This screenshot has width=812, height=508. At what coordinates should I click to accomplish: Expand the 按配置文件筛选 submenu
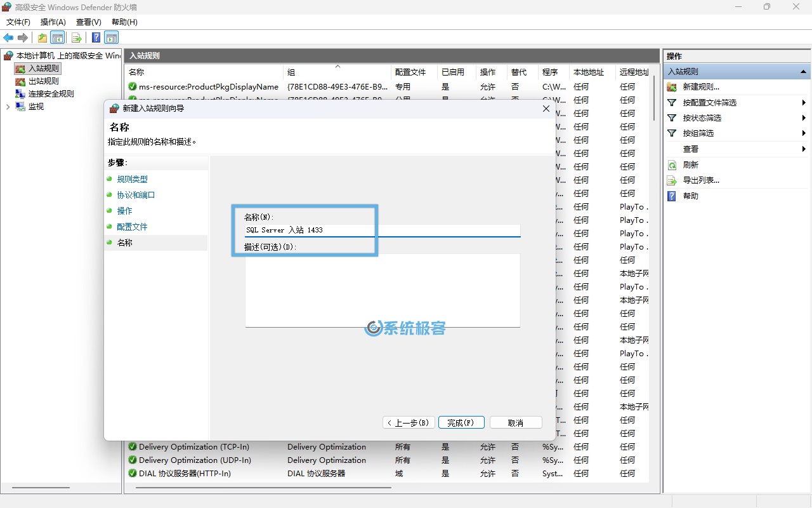[x=804, y=103]
